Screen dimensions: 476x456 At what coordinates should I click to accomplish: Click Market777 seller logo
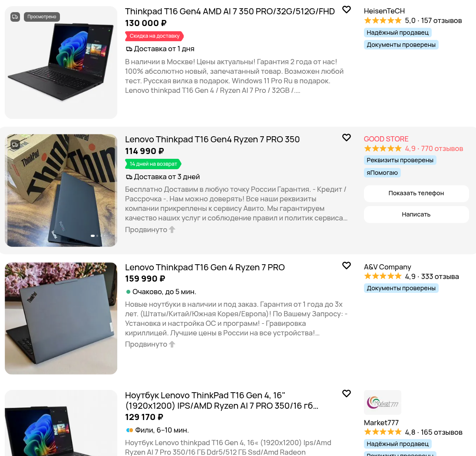tap(383, 402)
